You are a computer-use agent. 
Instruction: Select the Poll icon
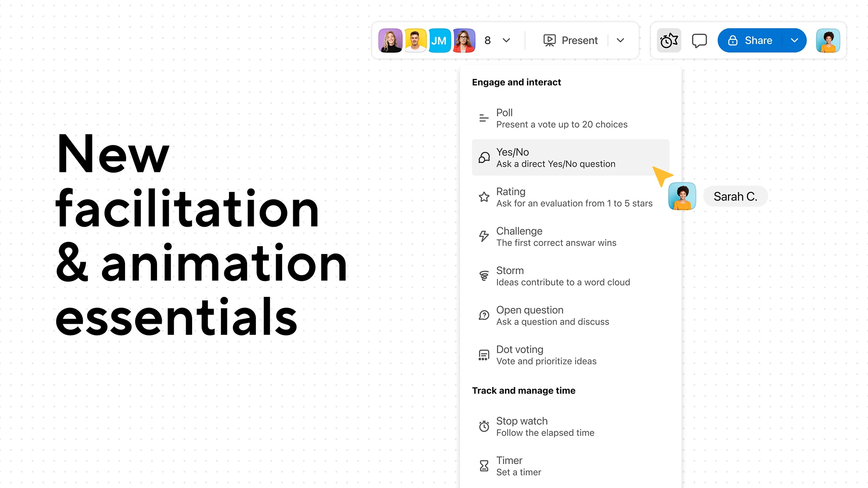484,118
